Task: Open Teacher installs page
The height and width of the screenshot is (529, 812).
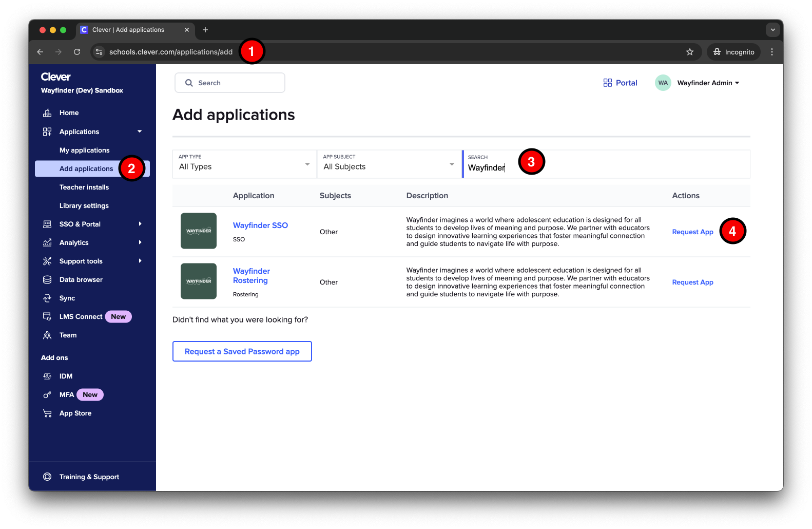Action: 84,187
